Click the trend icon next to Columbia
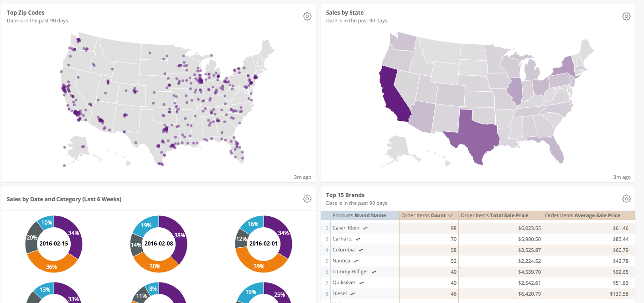The width and height of the screenshot is (644, 303). tap(361, 250)
